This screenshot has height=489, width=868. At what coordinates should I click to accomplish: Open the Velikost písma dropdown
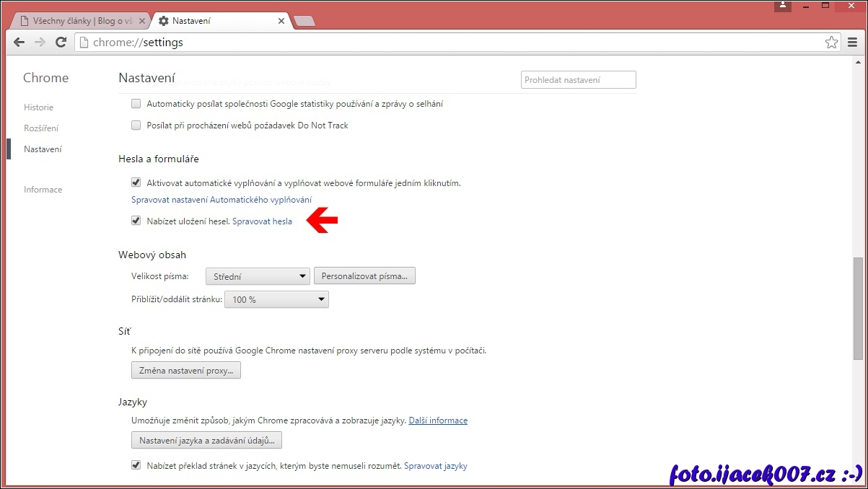(x=258, y=276)
